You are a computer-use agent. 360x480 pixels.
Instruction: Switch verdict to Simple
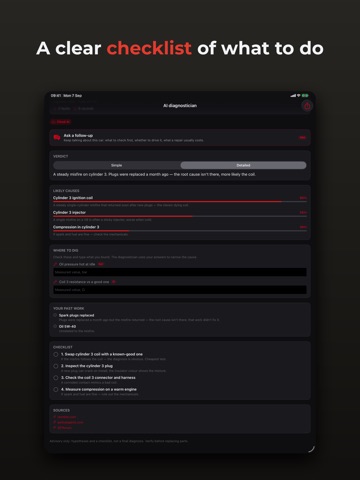[x=117, y=165]
